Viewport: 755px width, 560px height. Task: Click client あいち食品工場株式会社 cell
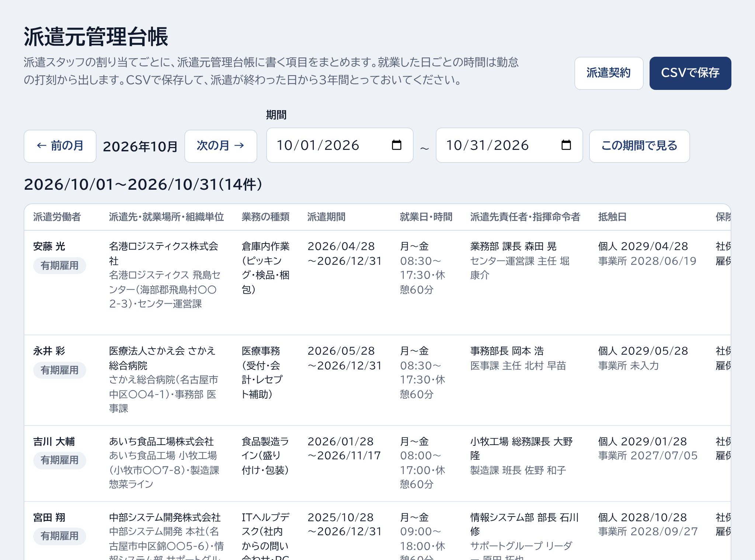(161, 441)
